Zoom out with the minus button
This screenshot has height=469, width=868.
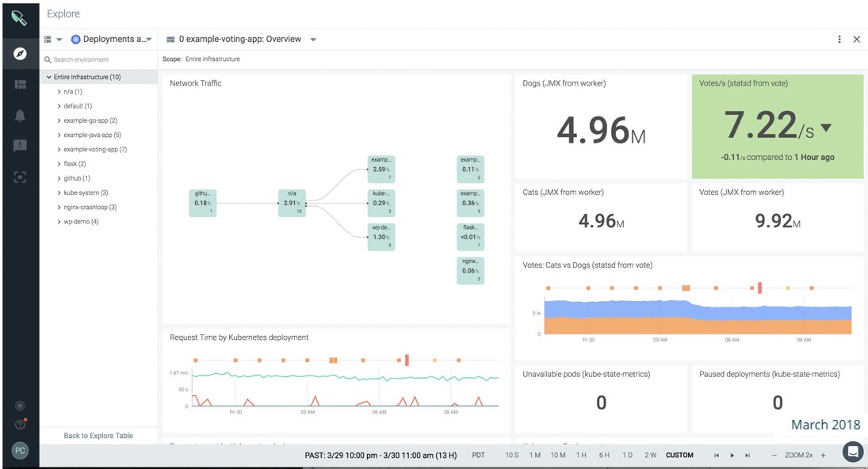pos(774,456)
